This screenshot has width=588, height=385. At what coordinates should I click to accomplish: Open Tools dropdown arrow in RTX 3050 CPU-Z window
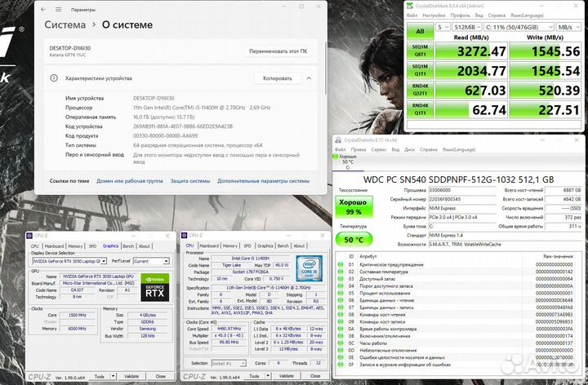tap(113, 376)
